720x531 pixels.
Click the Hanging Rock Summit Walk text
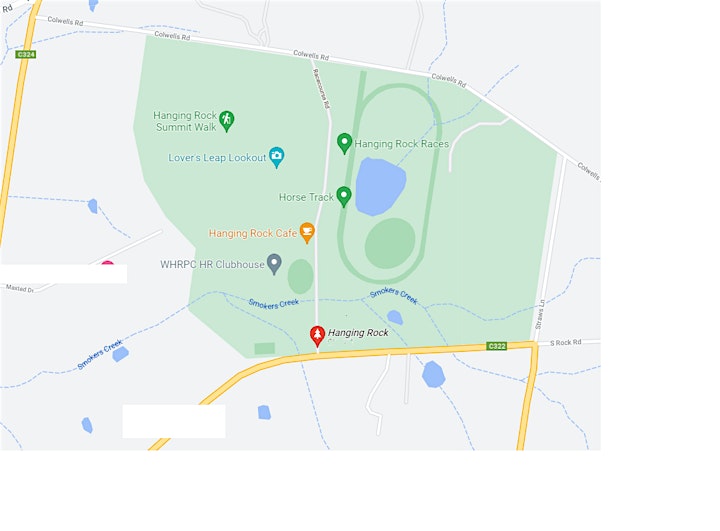coord(185,121)
